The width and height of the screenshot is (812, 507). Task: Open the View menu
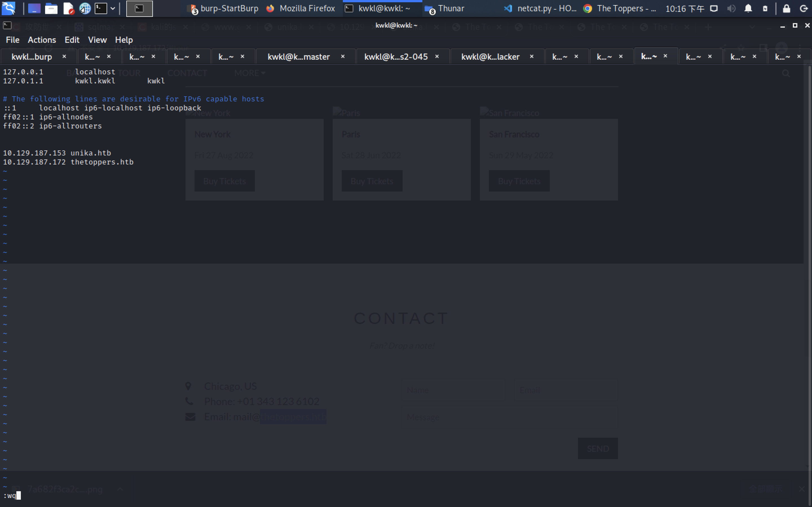[x=97, y=40]
